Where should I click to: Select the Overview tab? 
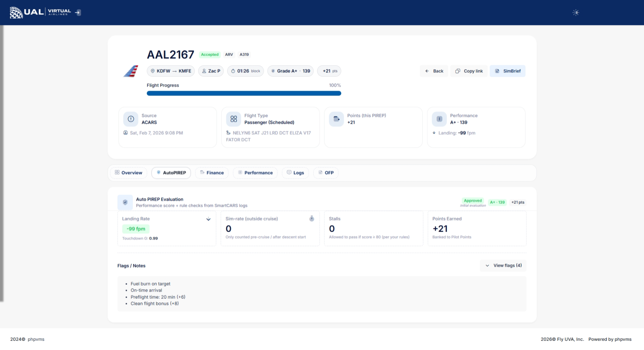coord(128,173)
